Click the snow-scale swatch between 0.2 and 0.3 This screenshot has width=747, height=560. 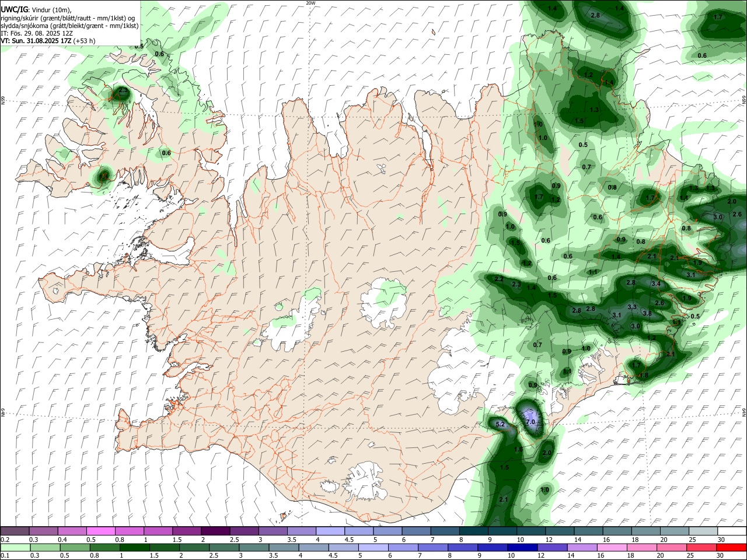pyautogui.click(x=15, y=531)
